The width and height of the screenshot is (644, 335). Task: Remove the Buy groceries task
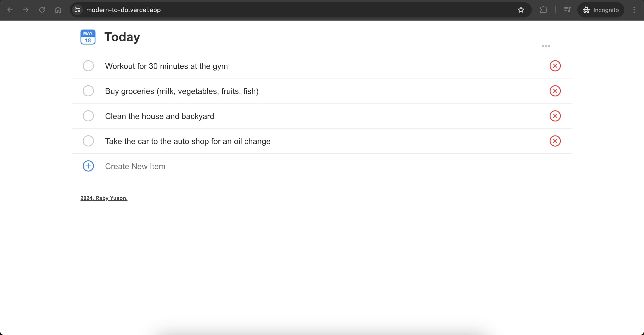555,91
